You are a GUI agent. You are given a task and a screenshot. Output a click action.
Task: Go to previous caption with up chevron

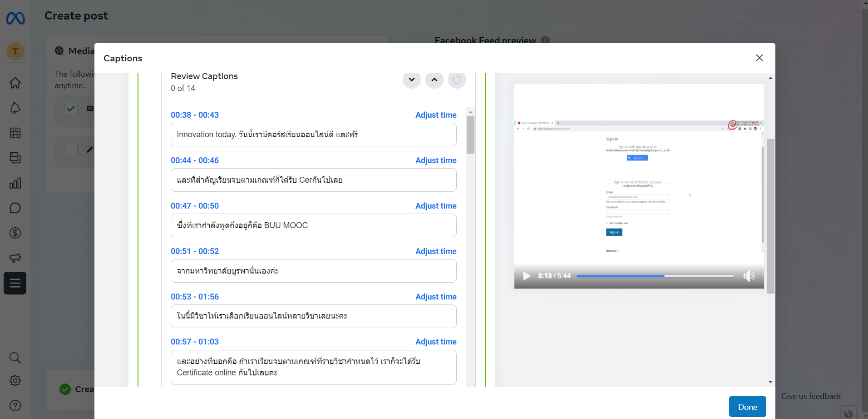(434, 80)
